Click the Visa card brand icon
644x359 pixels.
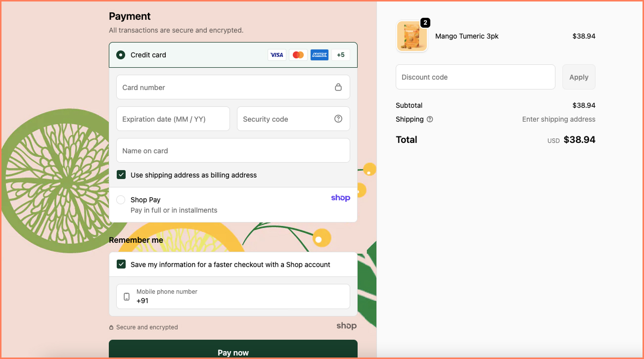coord(276,54)
